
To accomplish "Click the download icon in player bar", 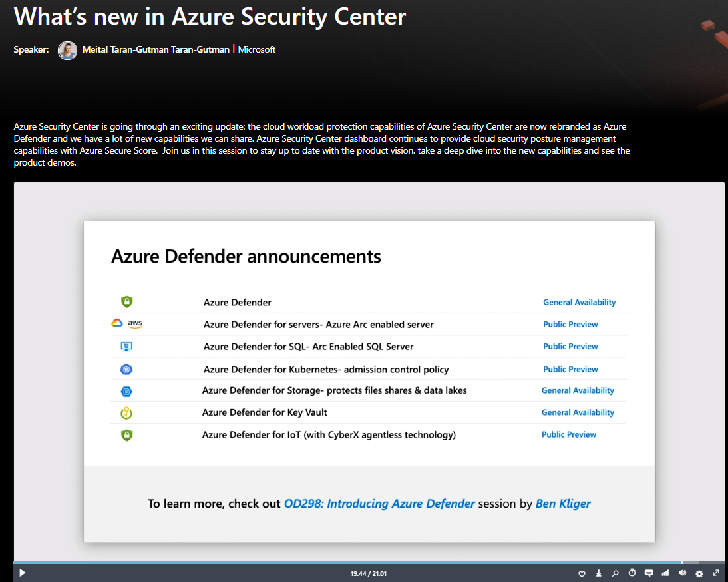I will [x=598, y=573].
